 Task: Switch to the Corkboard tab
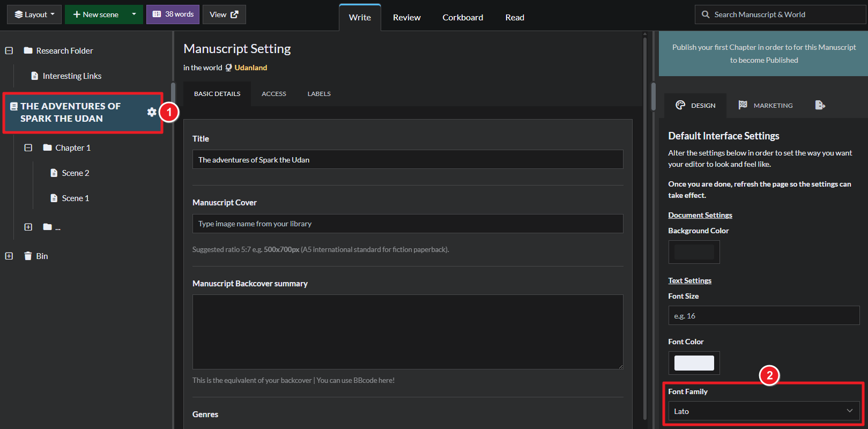pyautogui.click(x=463, y=17)
